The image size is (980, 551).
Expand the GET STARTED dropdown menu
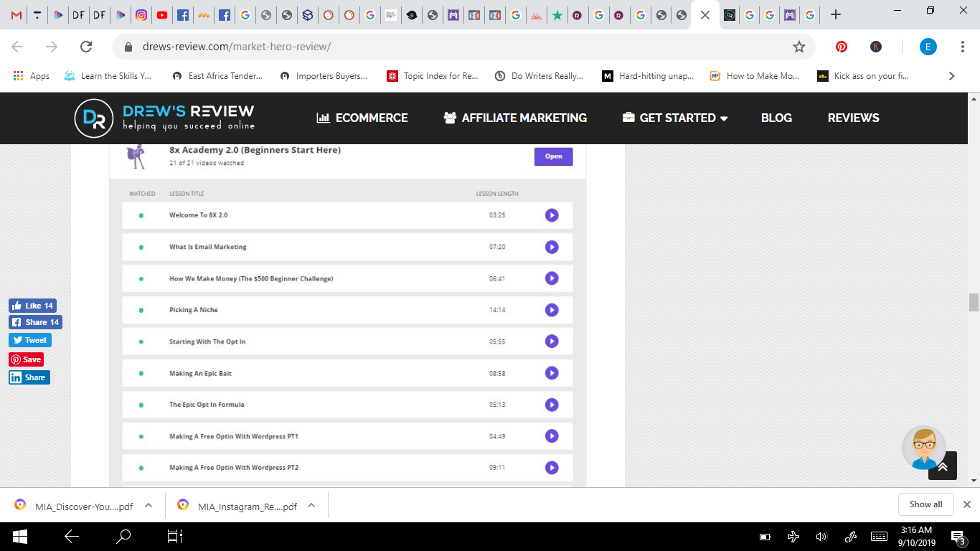click(x=675, y=118)
